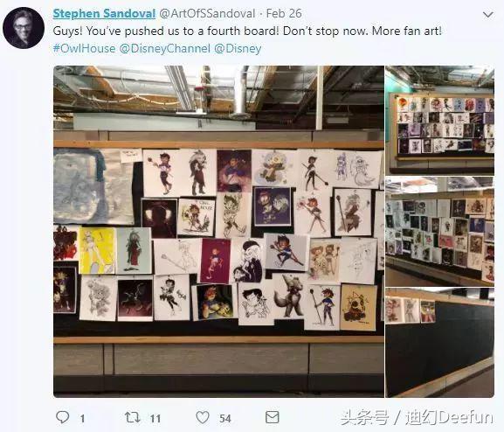
Task: Open Stephen Sandoval's profile avatar
Action: tap(24, 28)
